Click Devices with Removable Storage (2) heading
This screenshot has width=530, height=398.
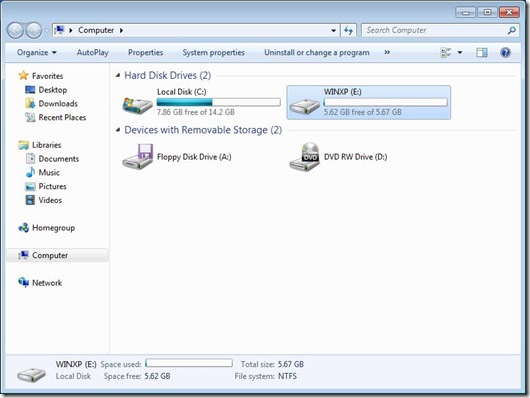[203, 130]
